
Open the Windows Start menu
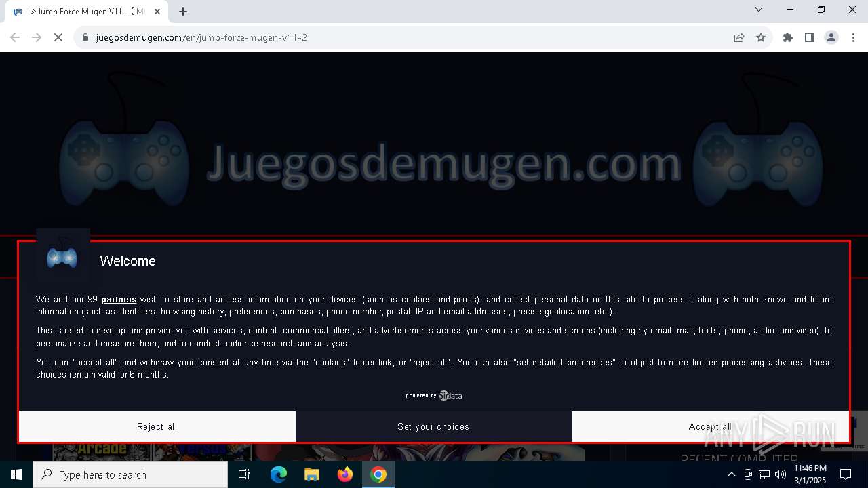tap(16, 474)
